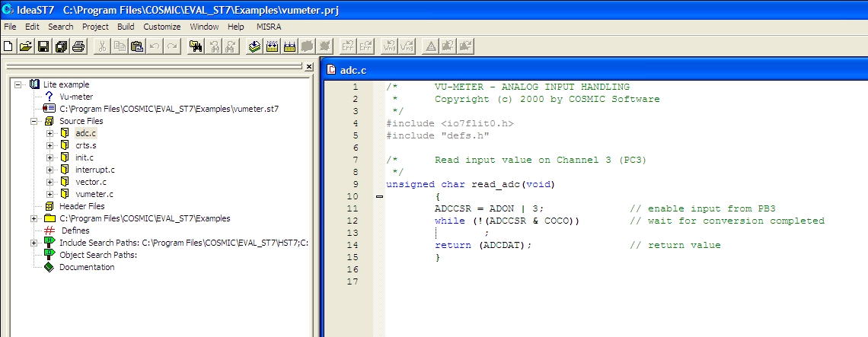The height and width of the screenshot is (337, 868).
Task: Expand the adc.c tree node
Action: (49, 133)
